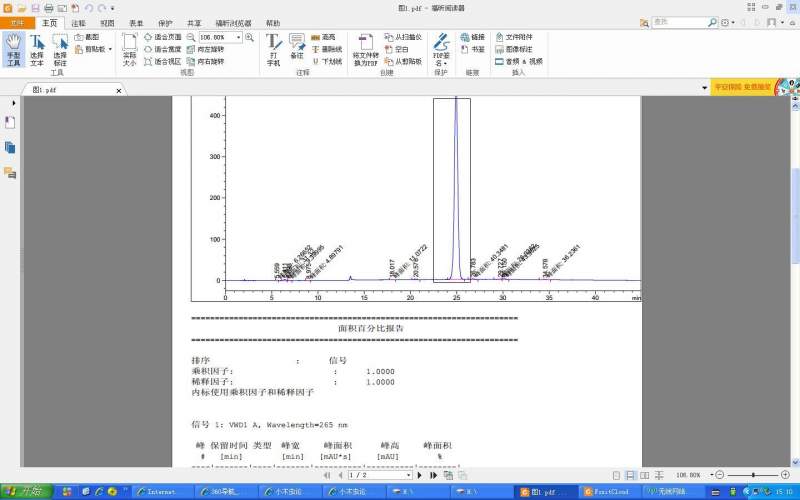Click the status bar zoom-out minus button

720,475
